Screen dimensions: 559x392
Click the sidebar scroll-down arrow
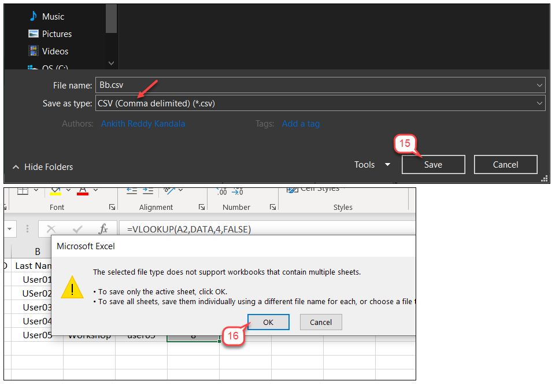point(111,63)
